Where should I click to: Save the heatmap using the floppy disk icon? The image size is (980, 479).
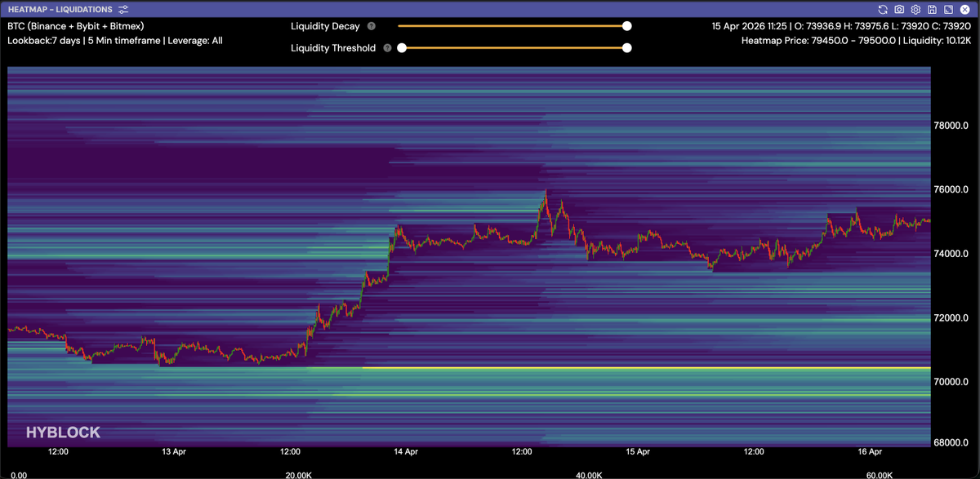(x=932, y=9)
